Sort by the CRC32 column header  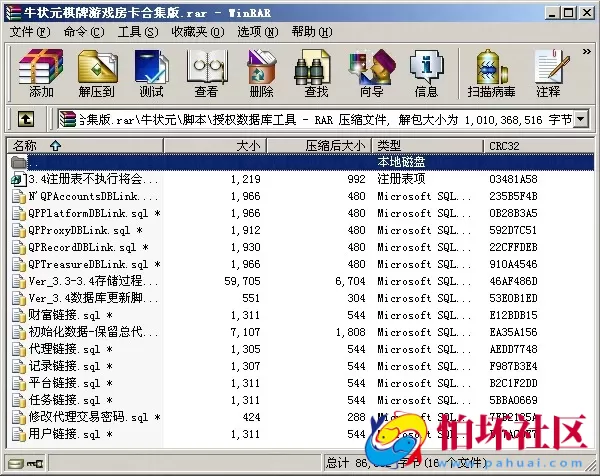coord(539,146)
